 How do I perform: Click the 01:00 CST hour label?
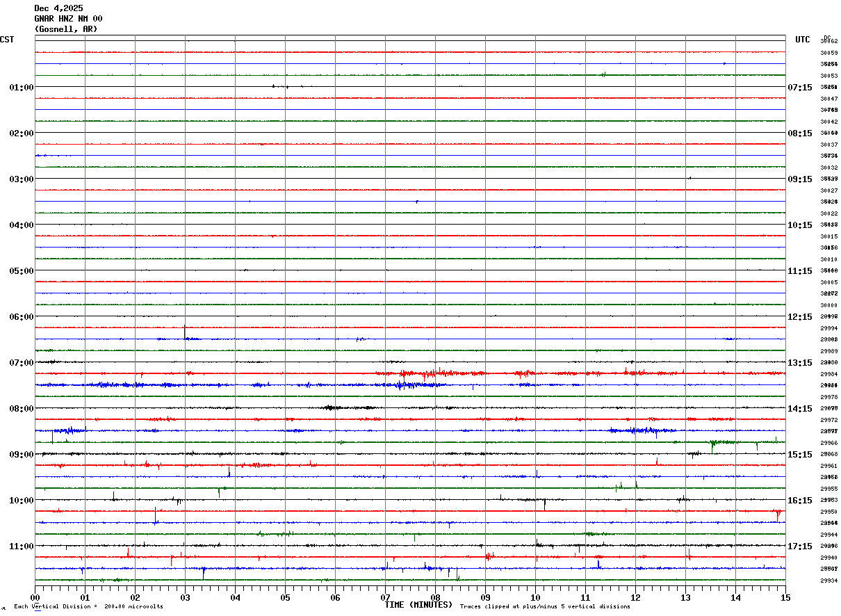tap(22, 88)
